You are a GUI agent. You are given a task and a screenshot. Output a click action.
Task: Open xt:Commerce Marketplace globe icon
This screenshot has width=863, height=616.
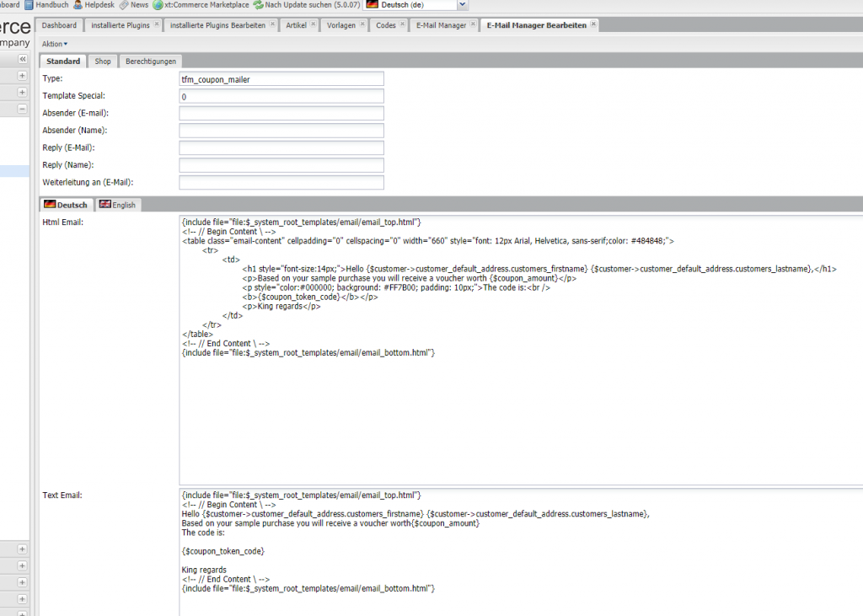(158, 5)
